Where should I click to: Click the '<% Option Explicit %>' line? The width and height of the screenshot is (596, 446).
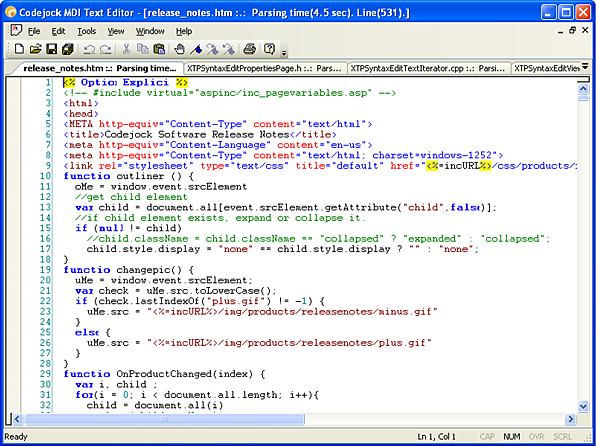point(126,83)
